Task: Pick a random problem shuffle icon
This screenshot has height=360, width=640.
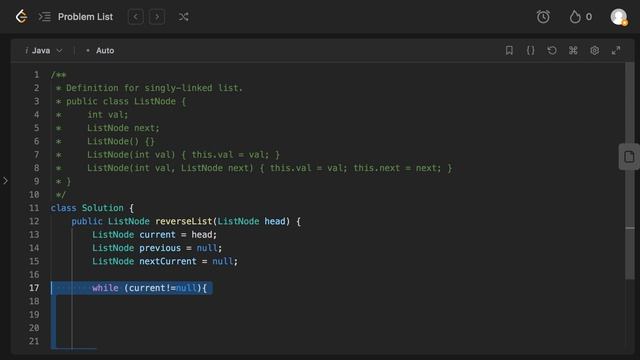Action: [x=183, y=17]
